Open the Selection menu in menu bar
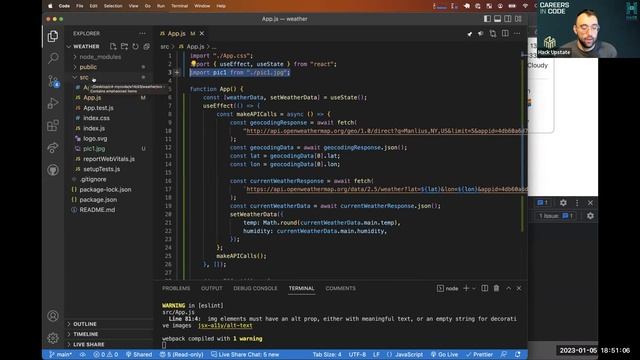The width and height of the screenshot is (640, 360). [113, 6]
